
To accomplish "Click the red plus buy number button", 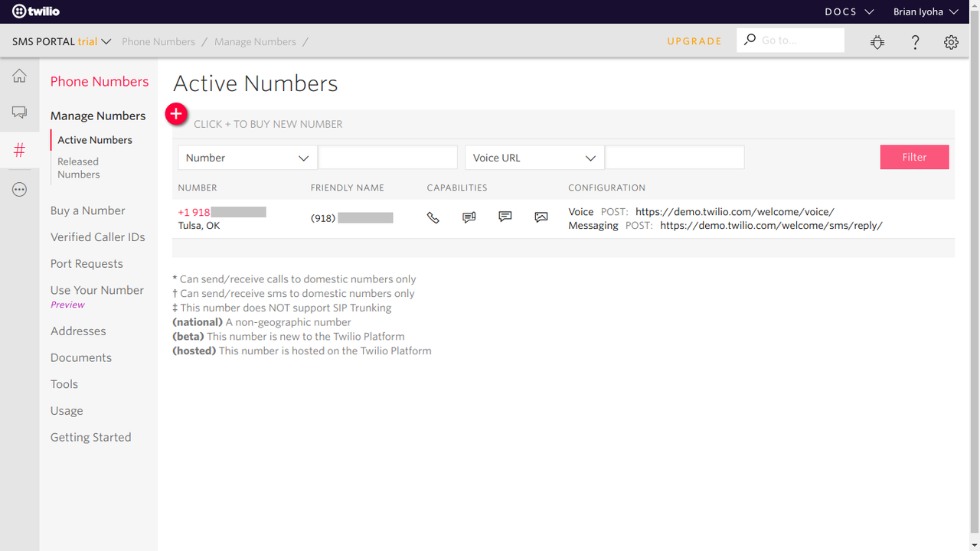I will pyautogui.click(x=177, y=114).
